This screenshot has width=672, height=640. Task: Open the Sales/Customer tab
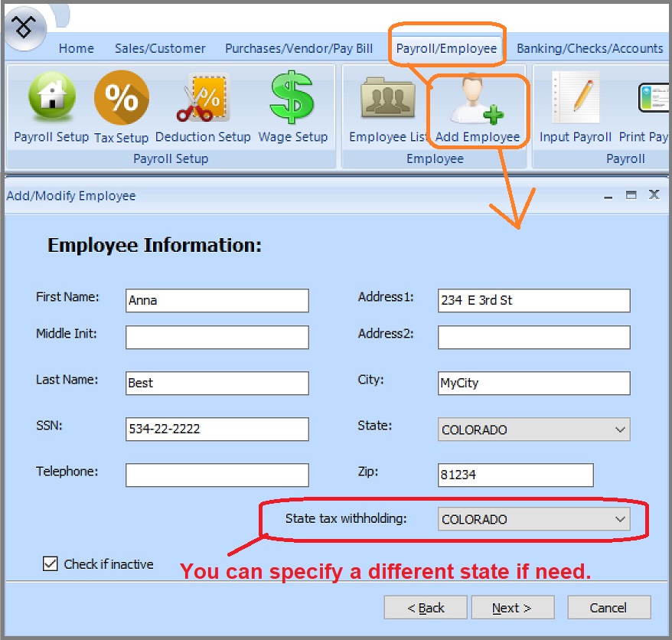click(160, 48)
